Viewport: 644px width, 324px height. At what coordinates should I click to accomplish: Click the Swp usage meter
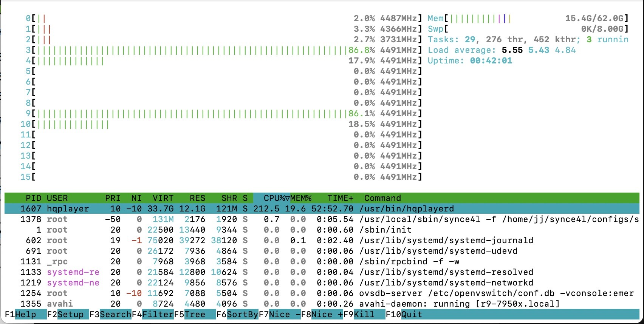coord(528,29)
